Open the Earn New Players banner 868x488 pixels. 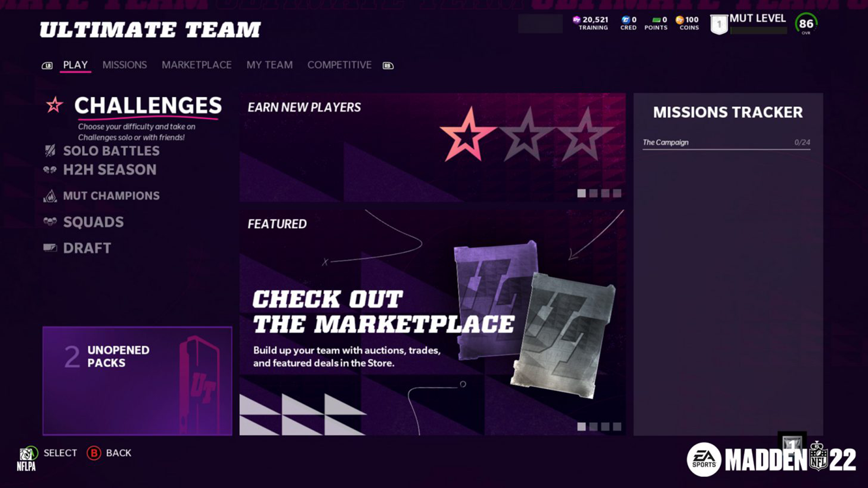tap(433, 147)
